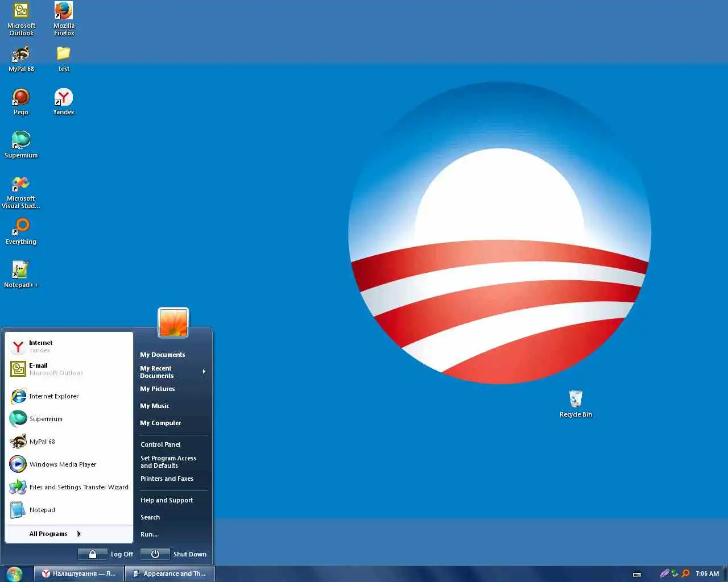Launch Yandex from the Internet entry
The height and width of the screenshot is (582, 728).
pos(69,346)
